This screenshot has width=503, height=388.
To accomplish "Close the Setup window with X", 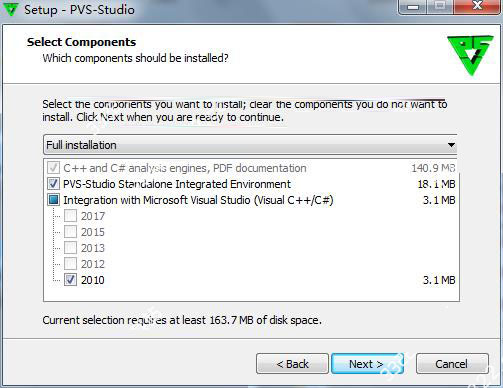I will click(478, 6).
